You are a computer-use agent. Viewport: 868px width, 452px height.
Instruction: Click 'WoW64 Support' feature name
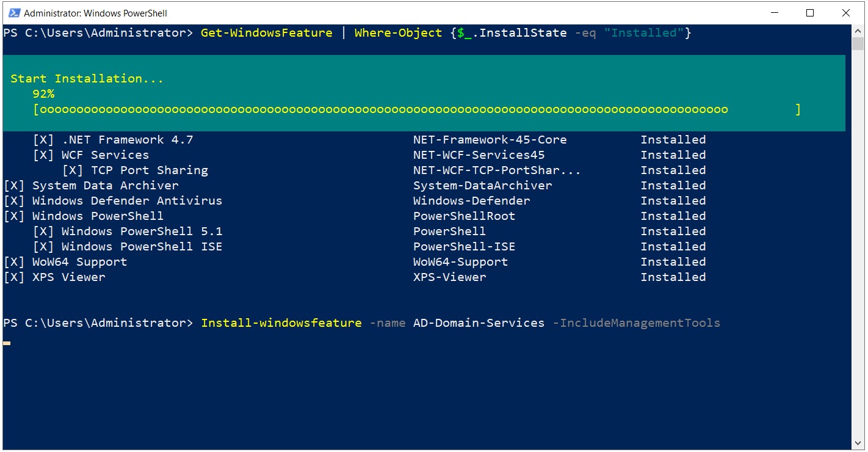79,262
